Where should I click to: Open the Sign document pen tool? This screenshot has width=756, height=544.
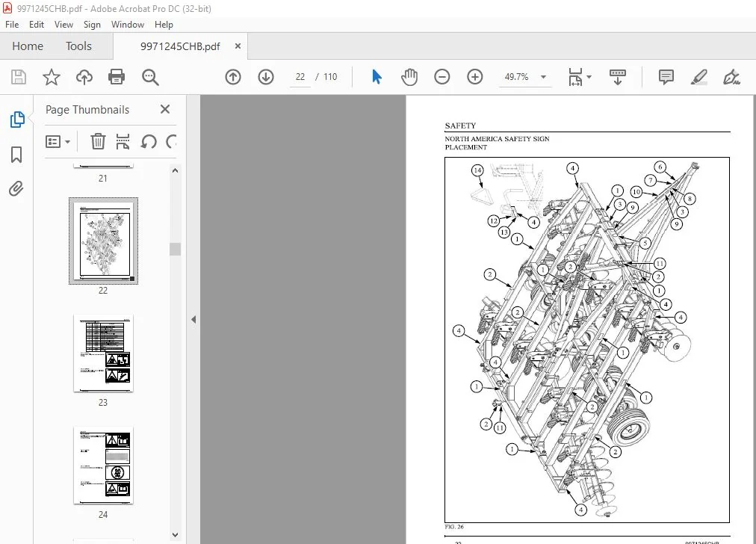pyautogui.click(x=731, y=77)
